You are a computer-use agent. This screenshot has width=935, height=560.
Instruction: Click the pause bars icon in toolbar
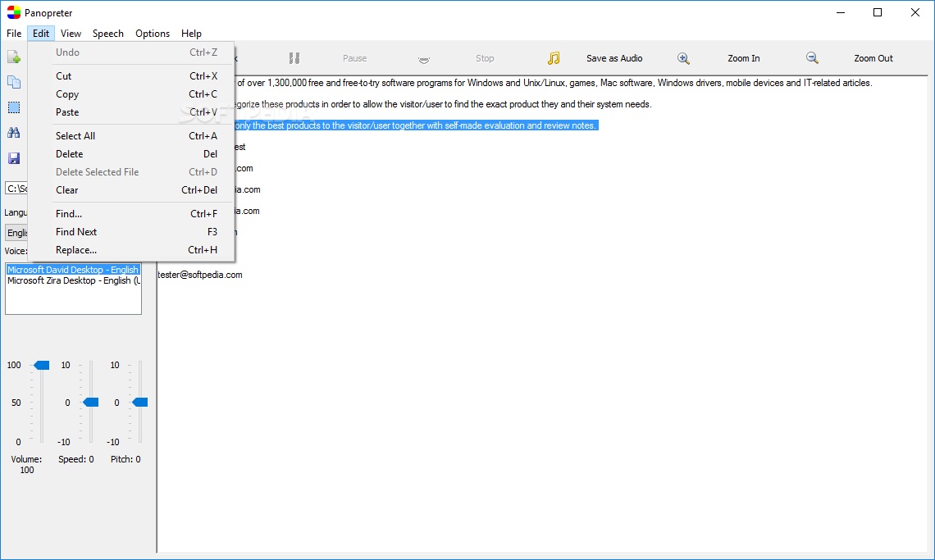click(x=294, y=58)
